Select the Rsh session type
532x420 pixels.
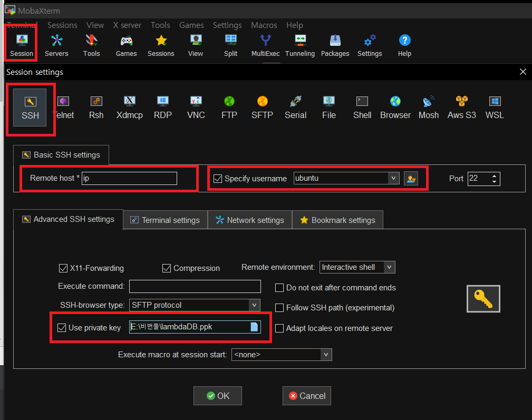click(96, 108)
